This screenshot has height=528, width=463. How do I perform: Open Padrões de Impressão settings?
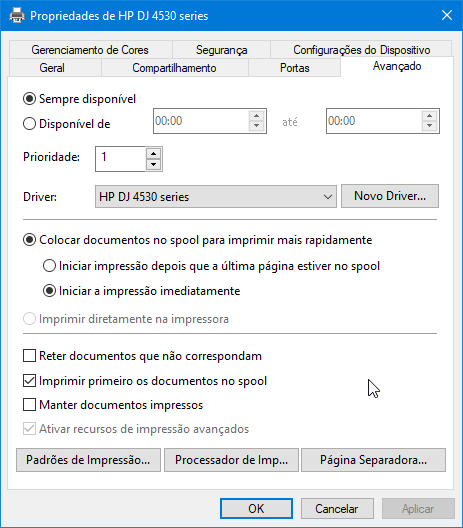88,460
